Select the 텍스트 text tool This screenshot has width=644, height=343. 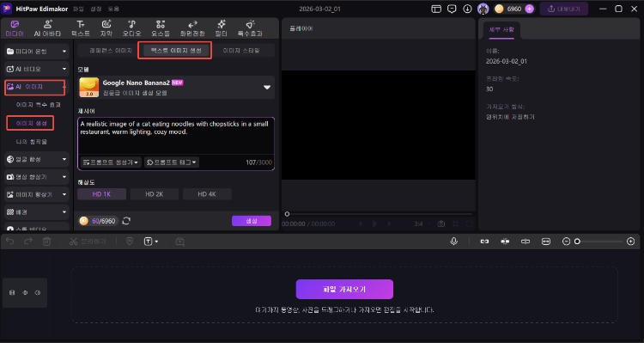coord(81,28)
